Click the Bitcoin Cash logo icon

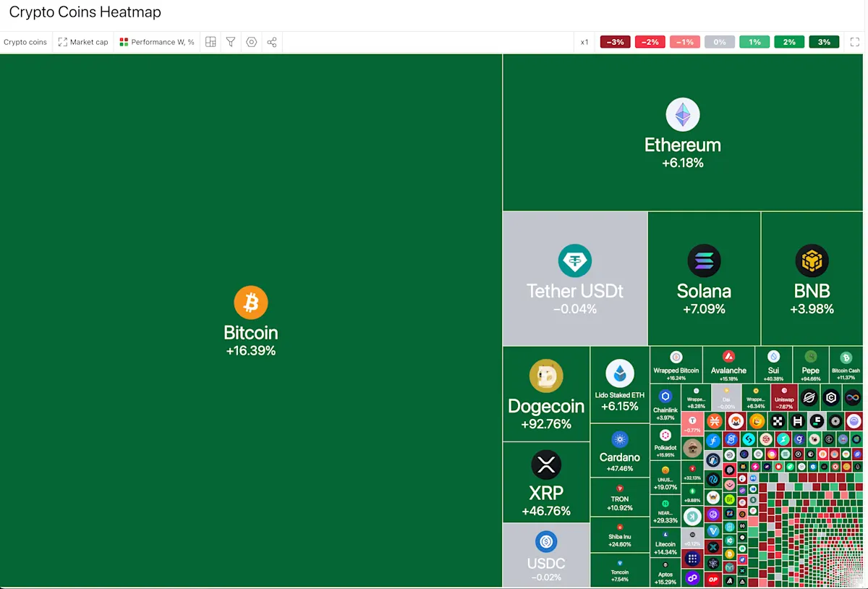[846, 357]
